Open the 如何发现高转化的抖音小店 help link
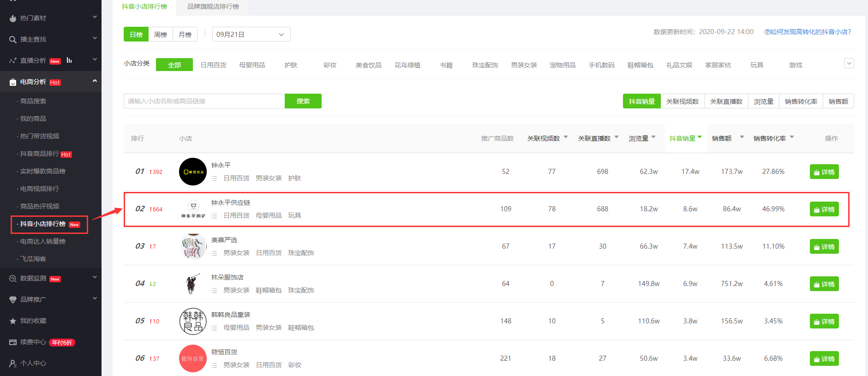 coord(808,32)
